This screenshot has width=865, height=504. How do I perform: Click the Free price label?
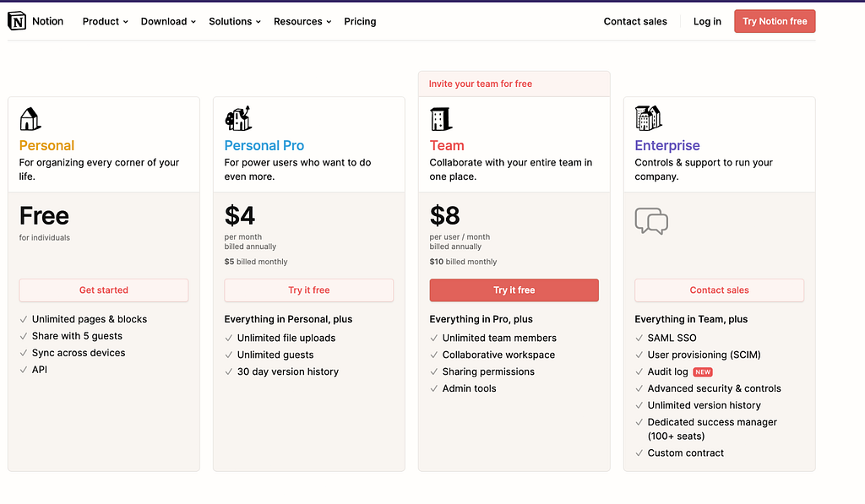point(44,215)
